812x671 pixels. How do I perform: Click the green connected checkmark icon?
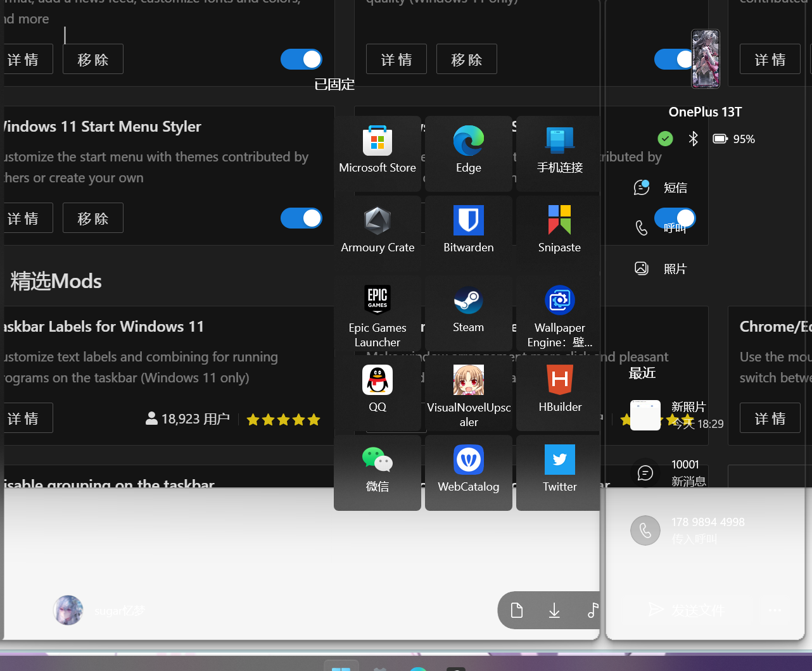[x=665, y=138]
